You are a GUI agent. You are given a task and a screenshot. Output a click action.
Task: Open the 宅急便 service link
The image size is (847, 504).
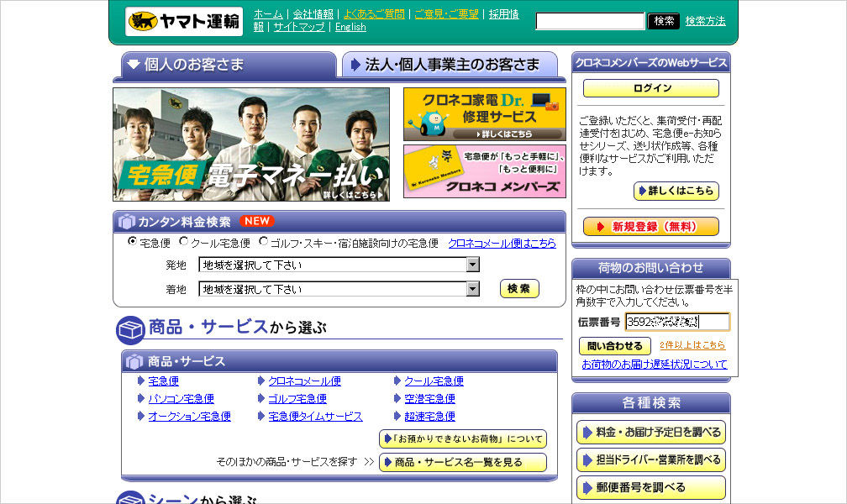(163, 381)
